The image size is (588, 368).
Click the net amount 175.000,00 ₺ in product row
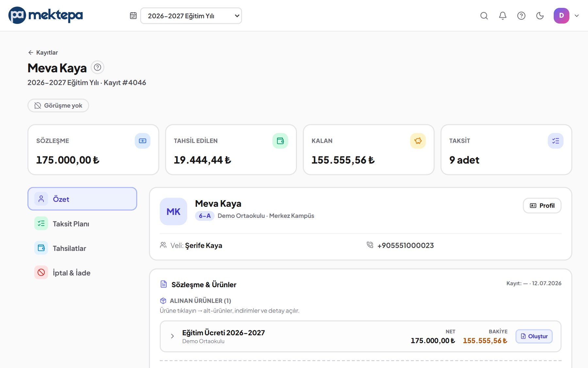433,341
